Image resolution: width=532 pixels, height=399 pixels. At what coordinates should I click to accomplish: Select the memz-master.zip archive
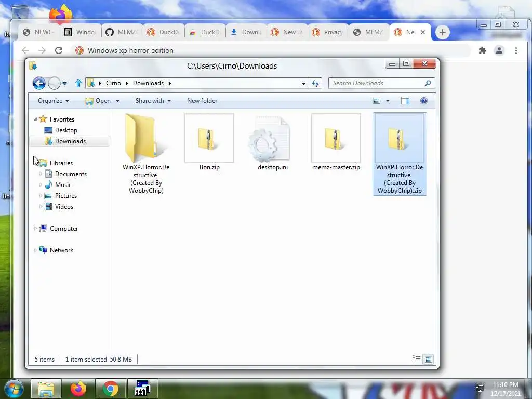[336, 142]
